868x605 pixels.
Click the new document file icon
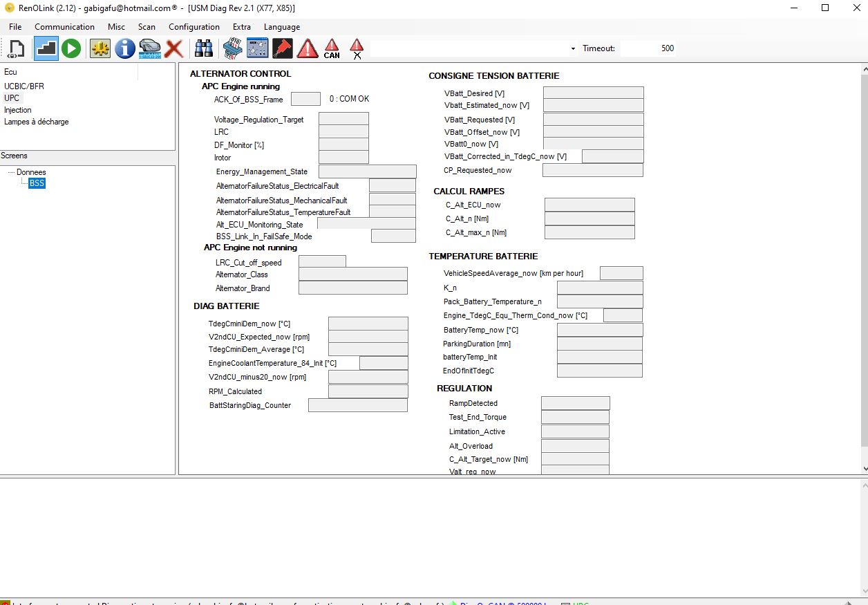(x=17, y=48)
